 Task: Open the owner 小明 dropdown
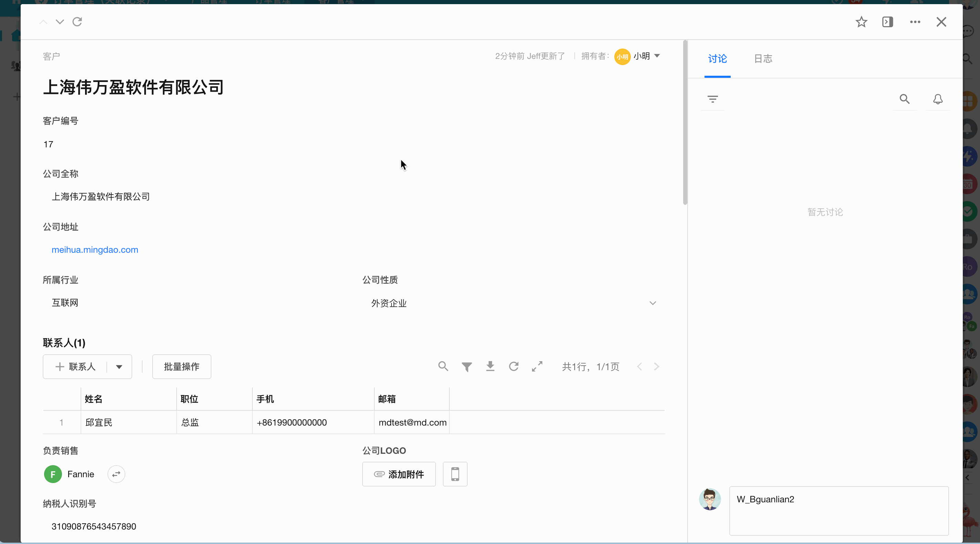pyautogui.click(x=657, y=56)
